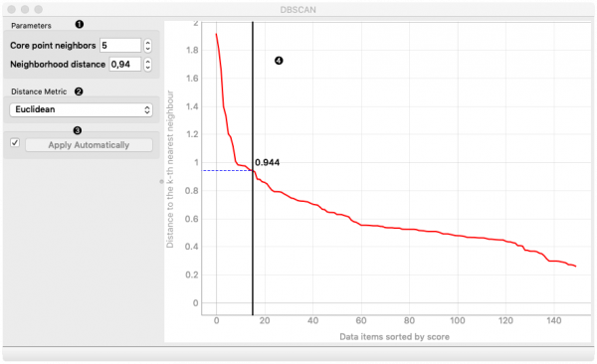Click the blue dashed horizontal line

click(227, 171)
